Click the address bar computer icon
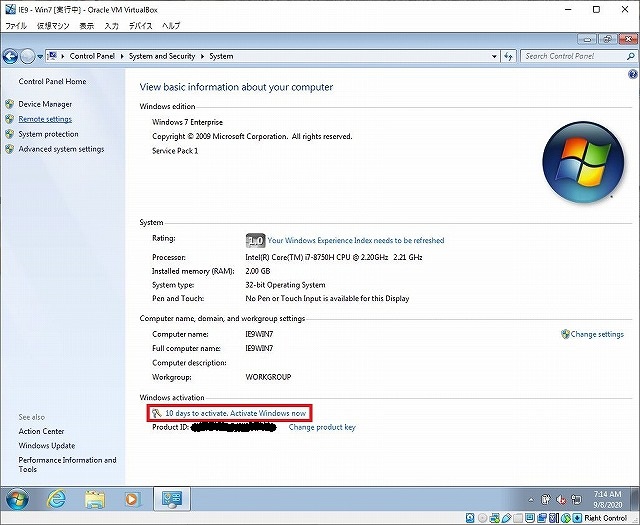 (51, 56)
